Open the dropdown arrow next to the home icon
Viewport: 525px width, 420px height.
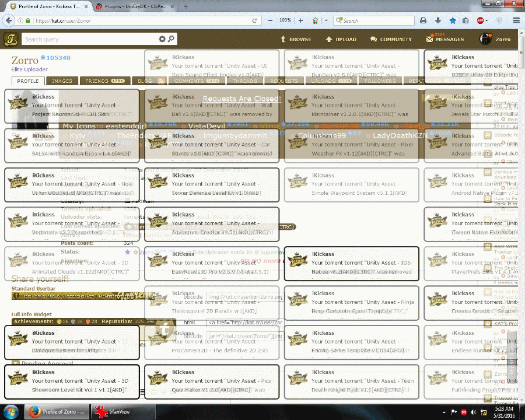[x=326, y=20]
